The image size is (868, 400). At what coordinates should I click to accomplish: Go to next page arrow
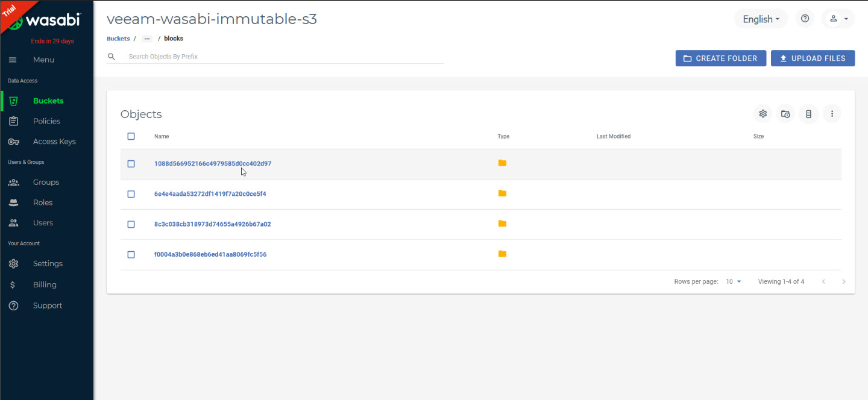[844, 281]
